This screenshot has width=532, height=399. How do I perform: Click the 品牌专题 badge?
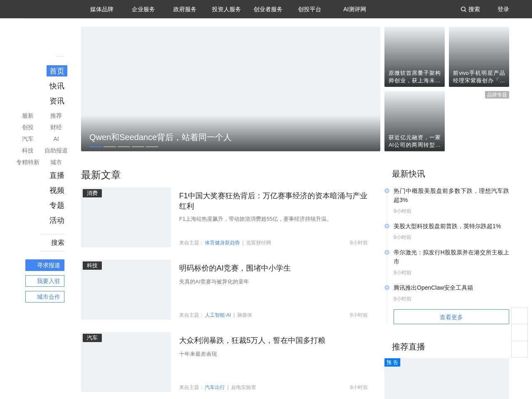497,95
